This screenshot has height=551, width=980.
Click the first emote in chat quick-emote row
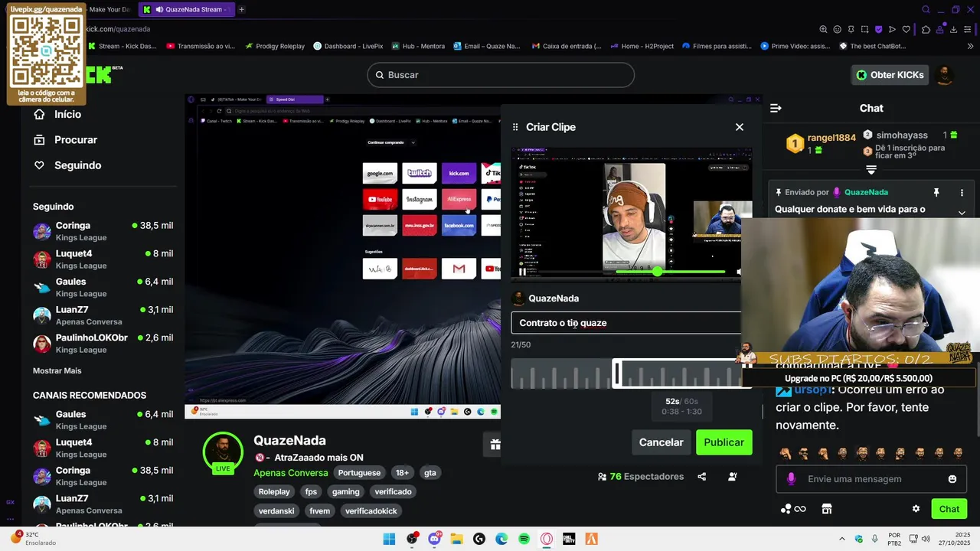point(785,453)
